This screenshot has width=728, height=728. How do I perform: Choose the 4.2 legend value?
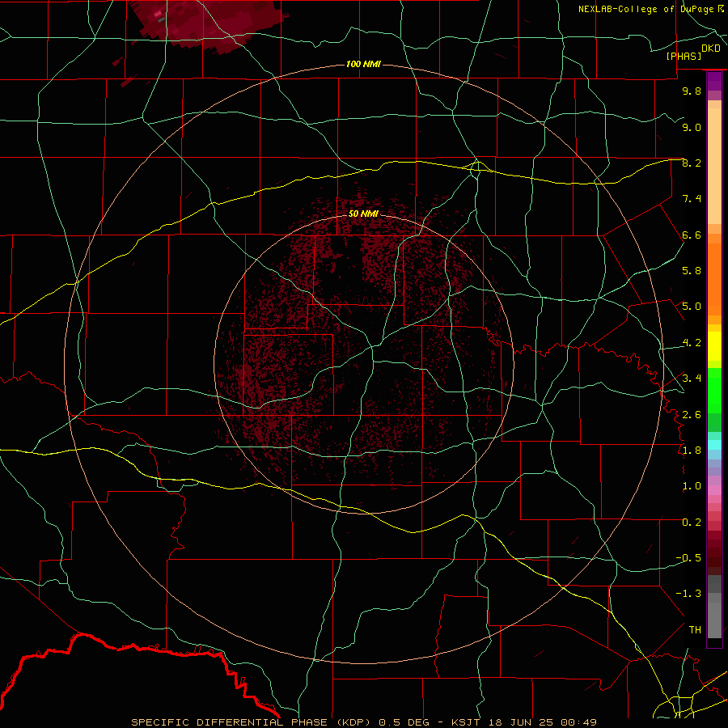(x=692, y=343)
